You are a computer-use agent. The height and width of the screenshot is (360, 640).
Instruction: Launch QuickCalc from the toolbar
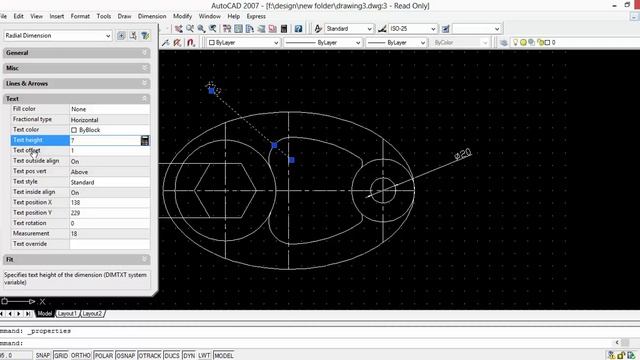(x=284, y=29)
